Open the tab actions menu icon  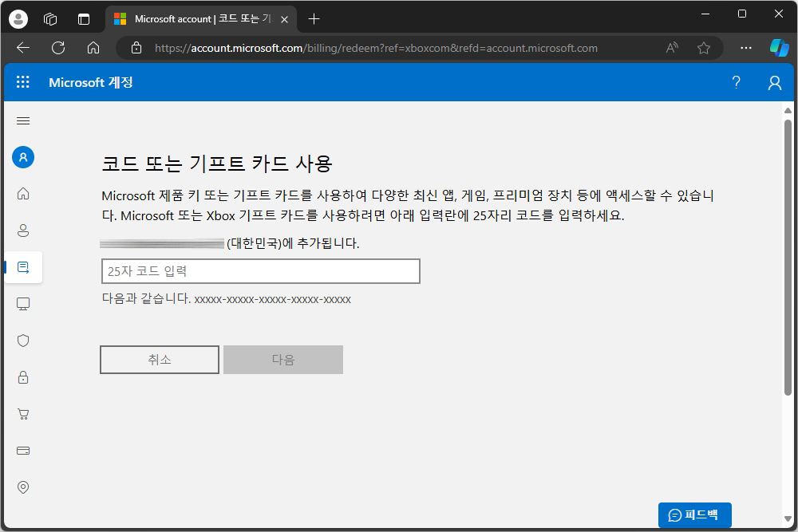(84, 19)
